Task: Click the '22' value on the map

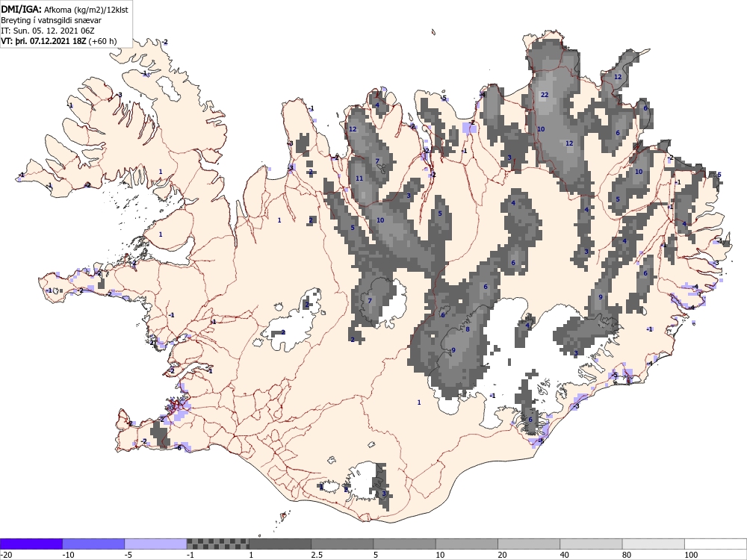Action: (545, 95)
